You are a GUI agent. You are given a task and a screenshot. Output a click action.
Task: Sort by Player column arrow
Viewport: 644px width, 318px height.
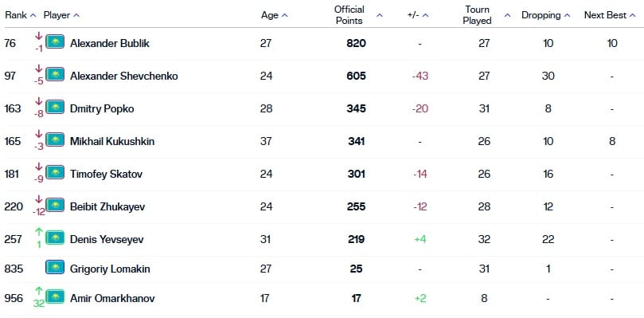pyautogui.click(x=76, y=16)
